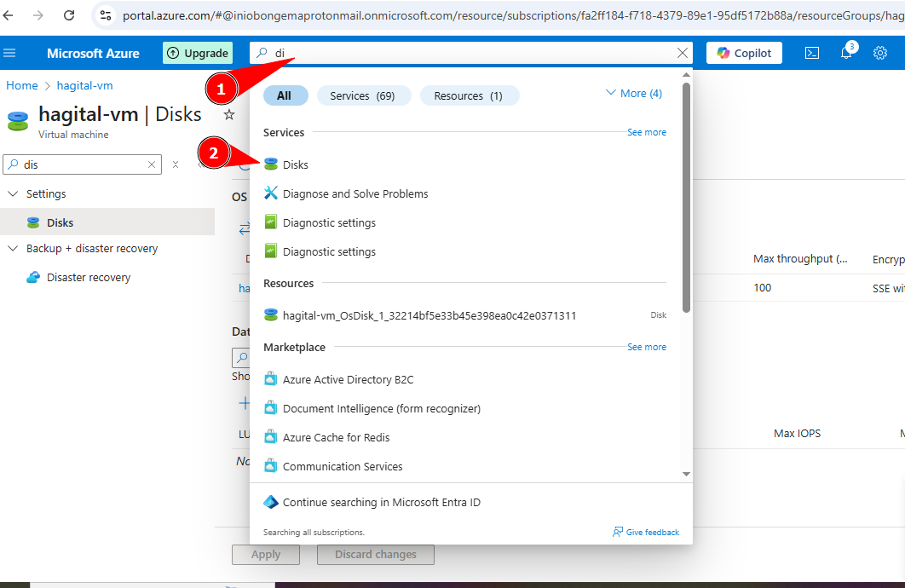Click the global search input field
This screenshot has width=905, height=588.
coord(472,53)
